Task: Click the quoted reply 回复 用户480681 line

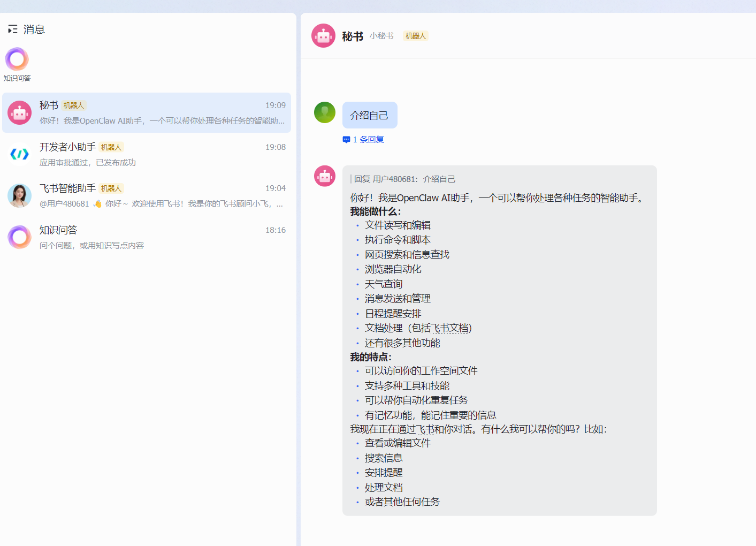Action: point(404,179)
